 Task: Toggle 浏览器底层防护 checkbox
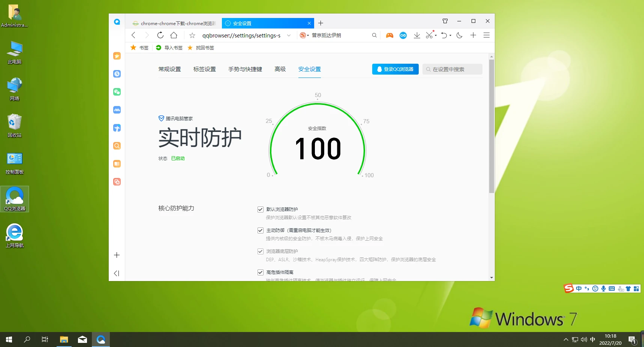coord(261,251)
